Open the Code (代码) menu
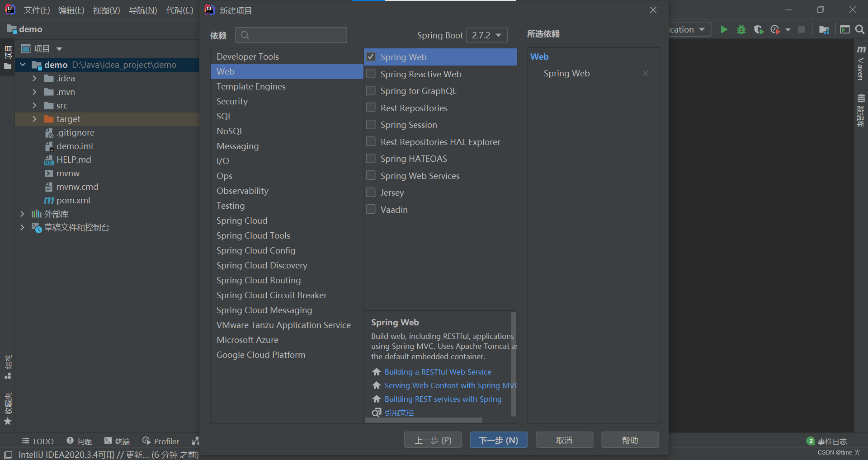 (179, 10)
